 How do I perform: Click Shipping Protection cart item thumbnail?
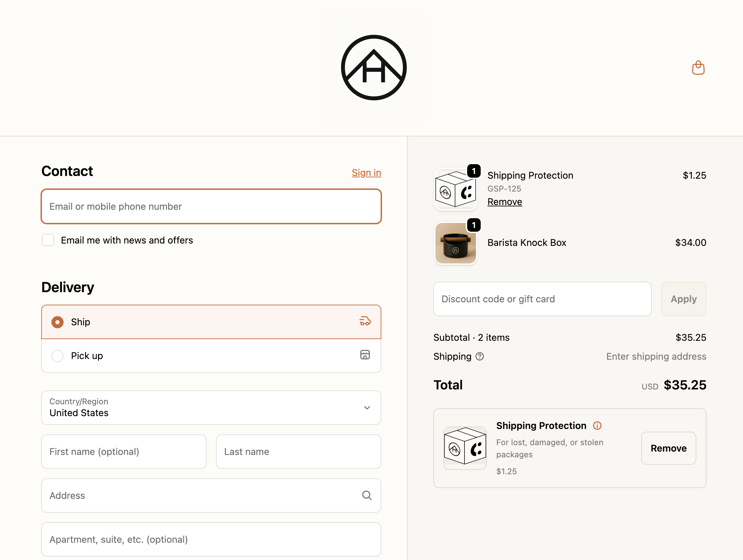[455, 189]
